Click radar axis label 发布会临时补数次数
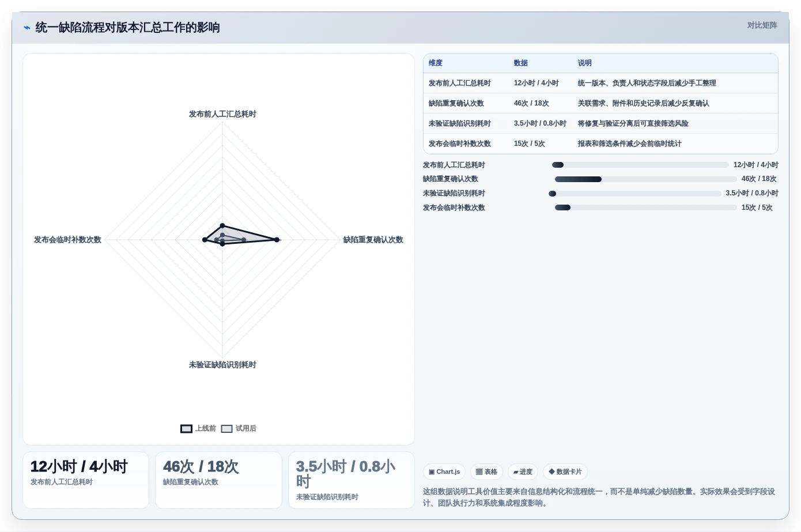This screenshot has width=801, height=532. [67, 240]
